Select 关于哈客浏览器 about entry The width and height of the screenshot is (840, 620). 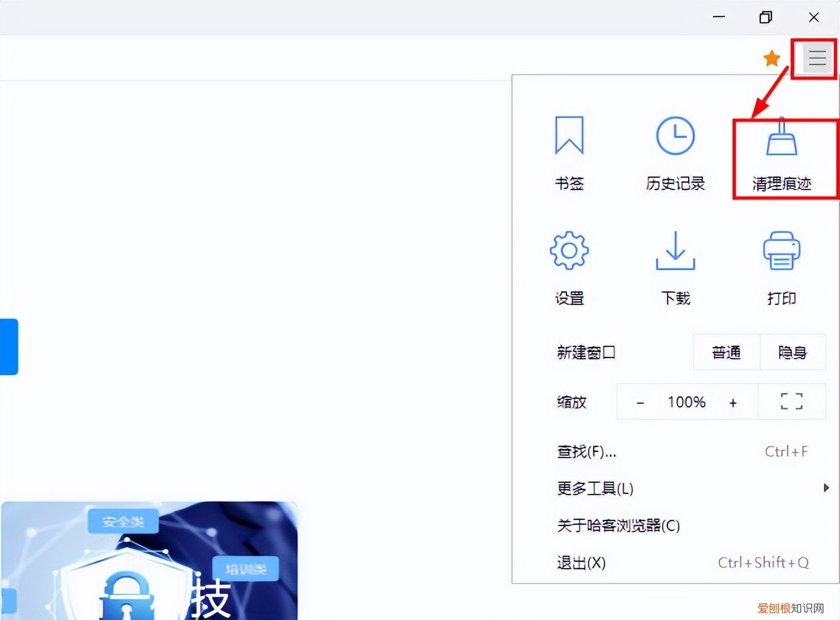click(618, 526)
